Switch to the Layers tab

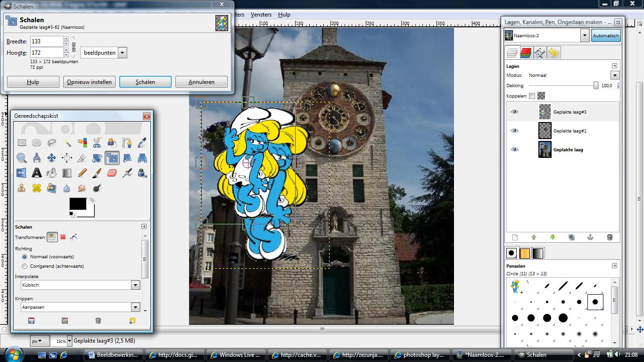click(x=512, y=53)
